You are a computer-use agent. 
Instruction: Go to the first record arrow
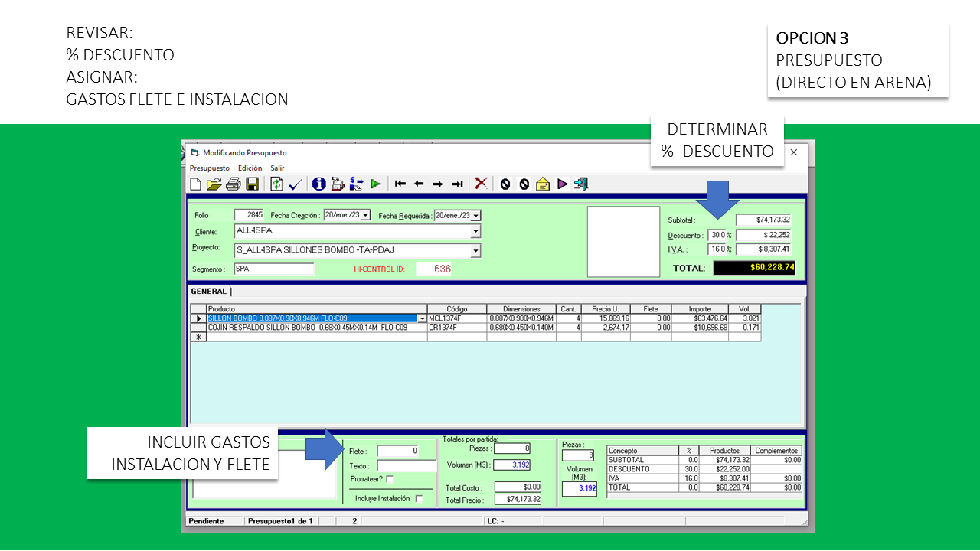(400, 184)
